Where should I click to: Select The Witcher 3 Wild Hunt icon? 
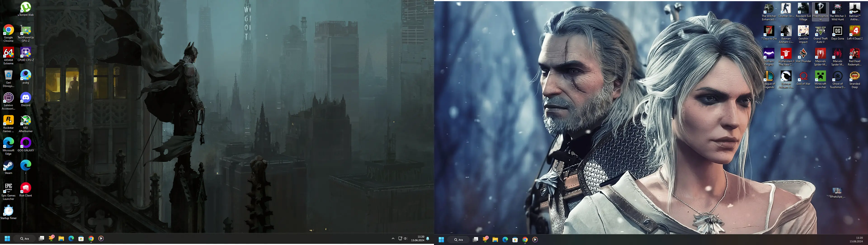coord(838,12)
